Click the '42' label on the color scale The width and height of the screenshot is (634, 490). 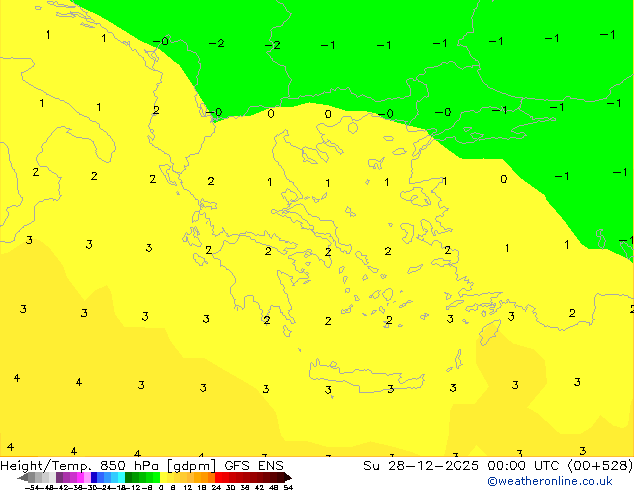click(x=259, y=487)
